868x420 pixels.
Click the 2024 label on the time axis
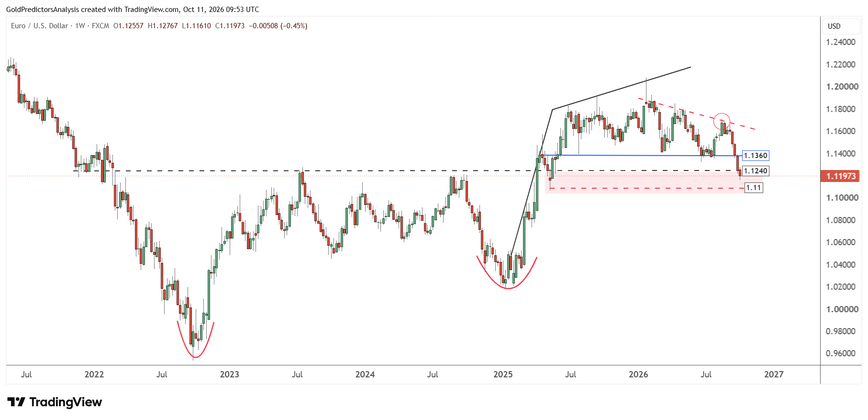(365, 375)
